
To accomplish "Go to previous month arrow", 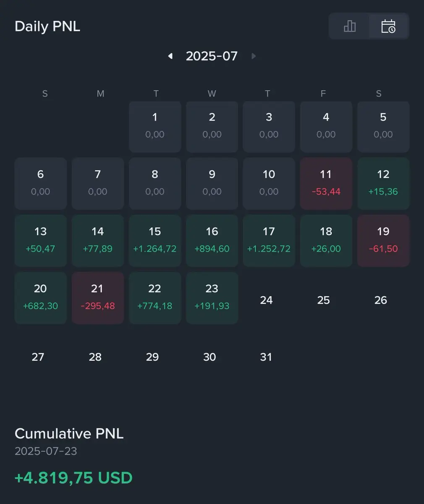I will pos(170,56).
